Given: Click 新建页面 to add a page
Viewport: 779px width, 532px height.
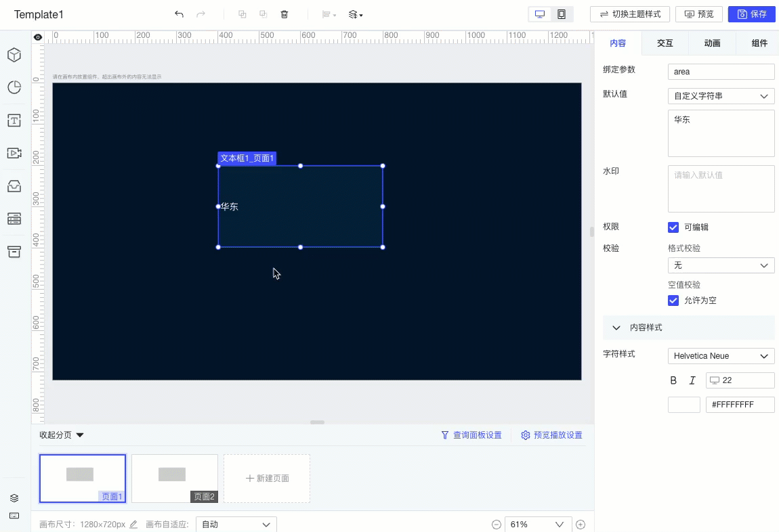Looking at the screenshot, I should click(x=267, y=479).
